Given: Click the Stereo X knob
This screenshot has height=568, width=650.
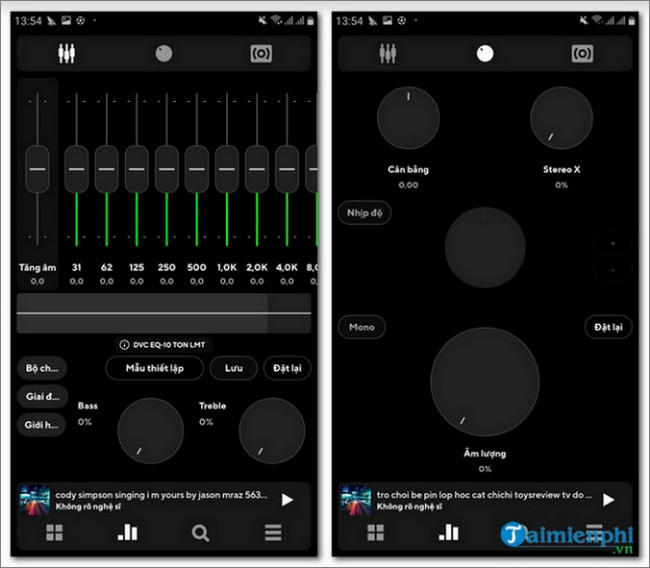Looking at the screenshot, I should tap(562, 118).
